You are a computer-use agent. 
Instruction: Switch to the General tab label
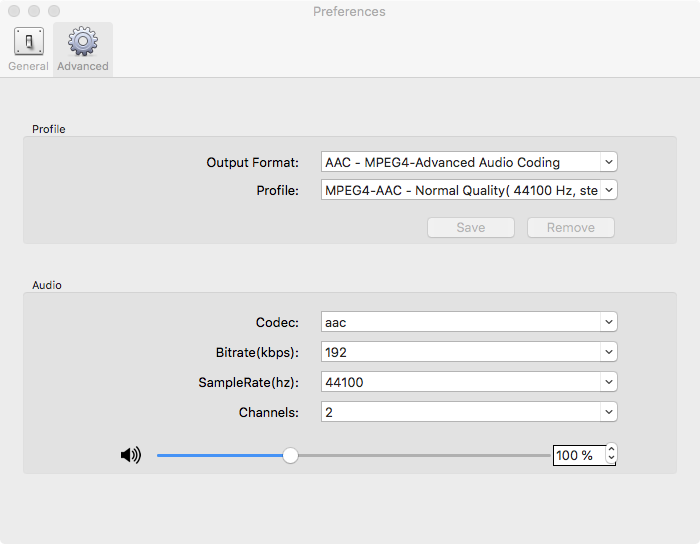point(28,66)
